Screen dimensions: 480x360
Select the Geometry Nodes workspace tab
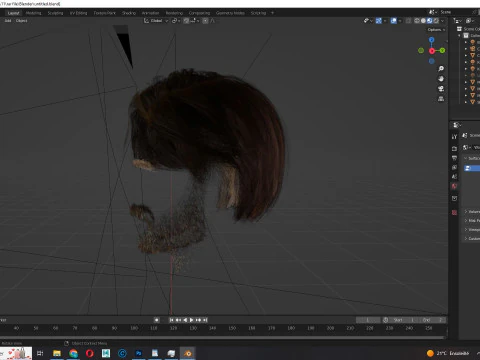[x=230, y=13]
